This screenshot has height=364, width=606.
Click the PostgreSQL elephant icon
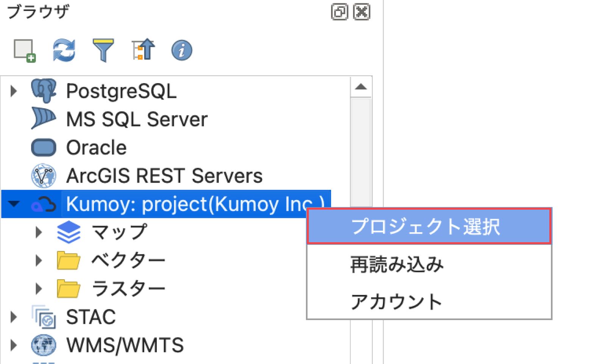44,91
